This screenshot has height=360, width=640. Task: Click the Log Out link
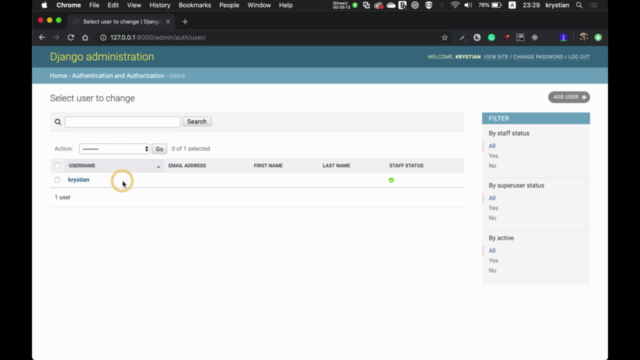pyautogui.click(x=579, y=57)
